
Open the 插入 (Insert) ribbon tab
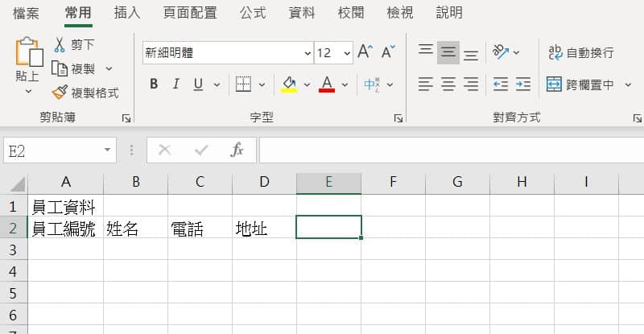coord(127,13)
